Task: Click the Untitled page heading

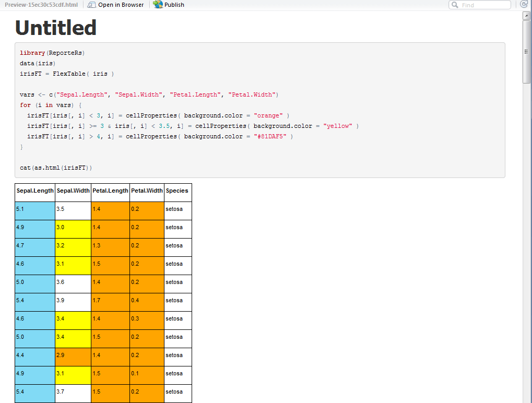Action: click(55, 28)
